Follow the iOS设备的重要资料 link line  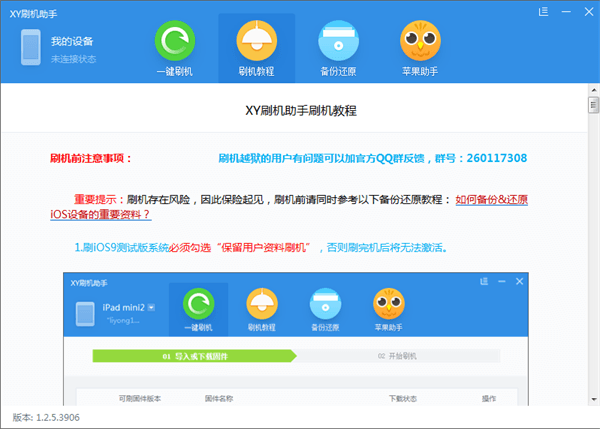tap(101, 214)
